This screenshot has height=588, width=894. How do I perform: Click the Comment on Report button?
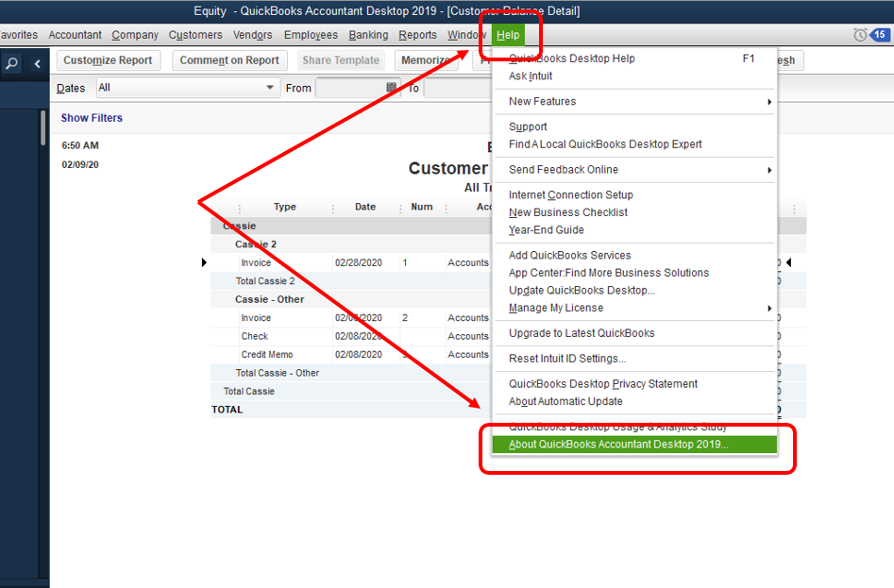point(229,60)
